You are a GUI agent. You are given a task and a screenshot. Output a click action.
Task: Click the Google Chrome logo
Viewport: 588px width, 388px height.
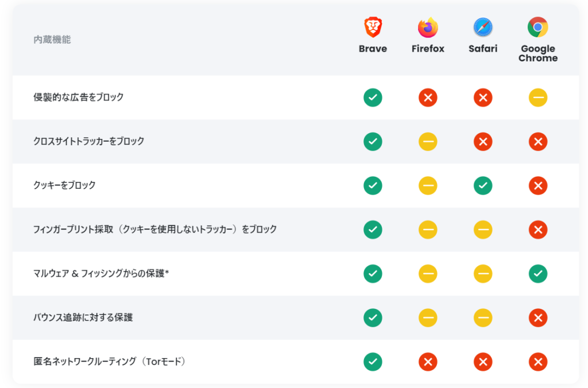coord(538,27)
